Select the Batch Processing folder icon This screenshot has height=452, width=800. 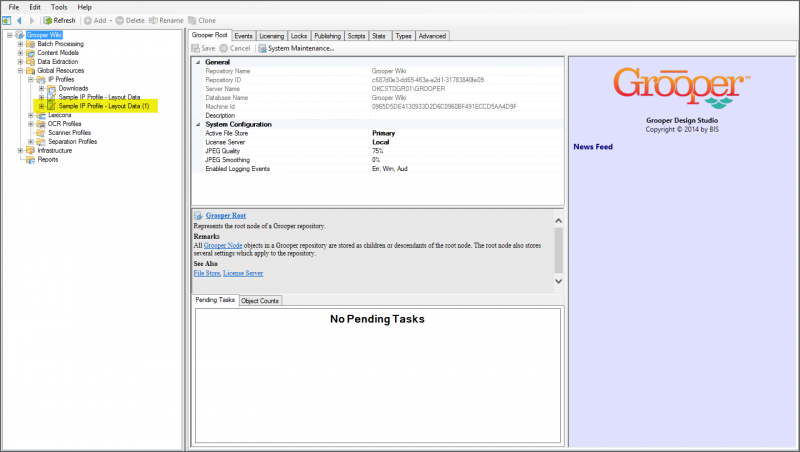coord(31,44)
